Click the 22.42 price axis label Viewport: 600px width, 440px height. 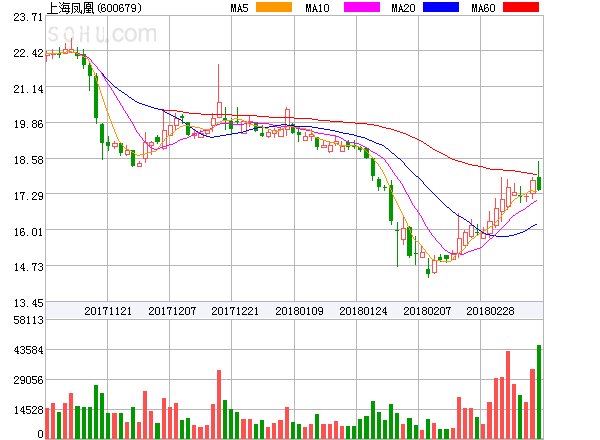coord(28,53)
